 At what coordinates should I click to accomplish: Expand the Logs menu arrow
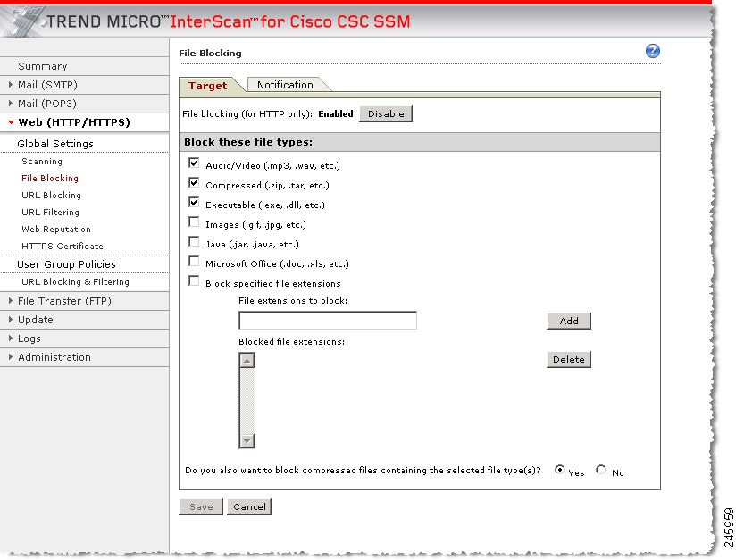click(11, 339)
